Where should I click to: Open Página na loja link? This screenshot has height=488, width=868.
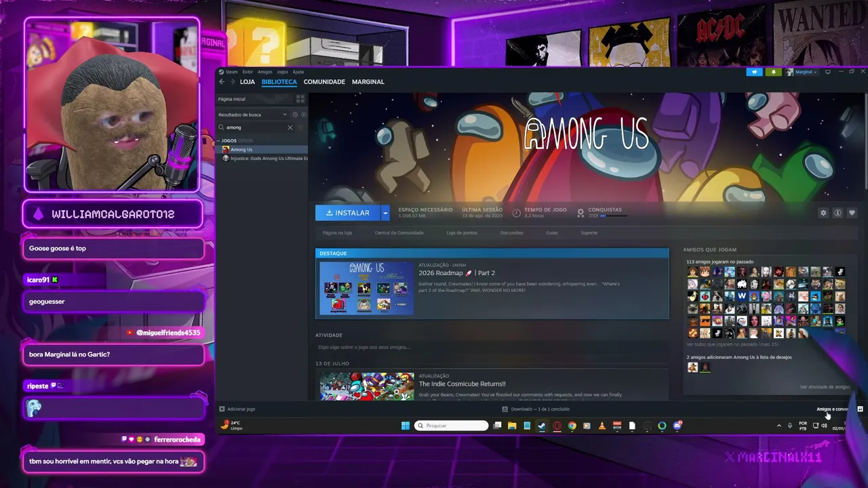(x=337, y=233)
